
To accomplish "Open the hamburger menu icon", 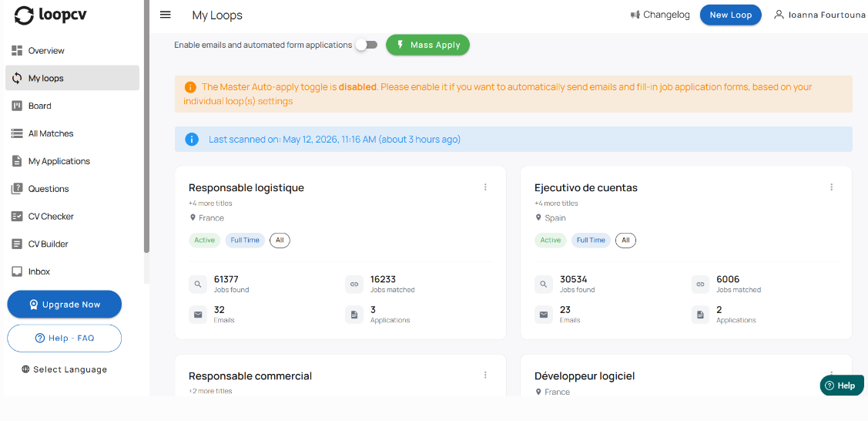I will point(165,15).
